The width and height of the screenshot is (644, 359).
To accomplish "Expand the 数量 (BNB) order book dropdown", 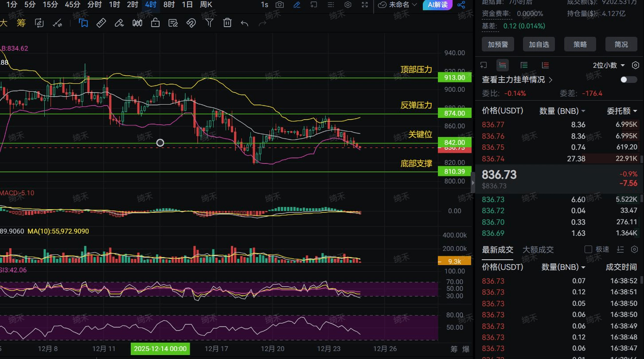I will click(562, 111).
